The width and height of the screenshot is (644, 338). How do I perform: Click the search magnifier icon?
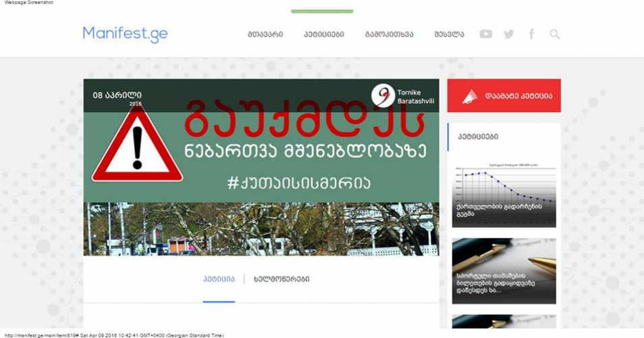click(x=554, y=34)
